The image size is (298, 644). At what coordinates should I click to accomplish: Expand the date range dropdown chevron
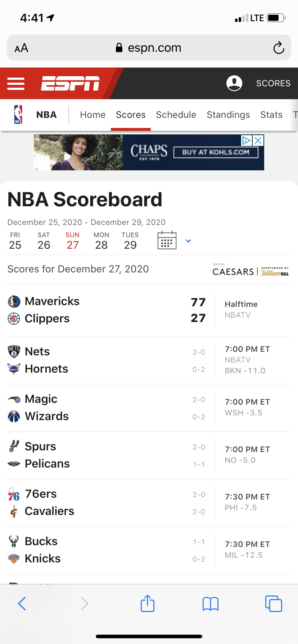pyautogui.click(x=188, y=241)
